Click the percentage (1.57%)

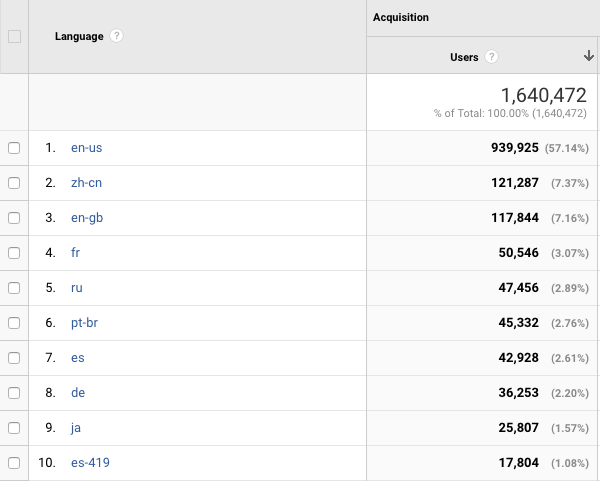point(570,428)
